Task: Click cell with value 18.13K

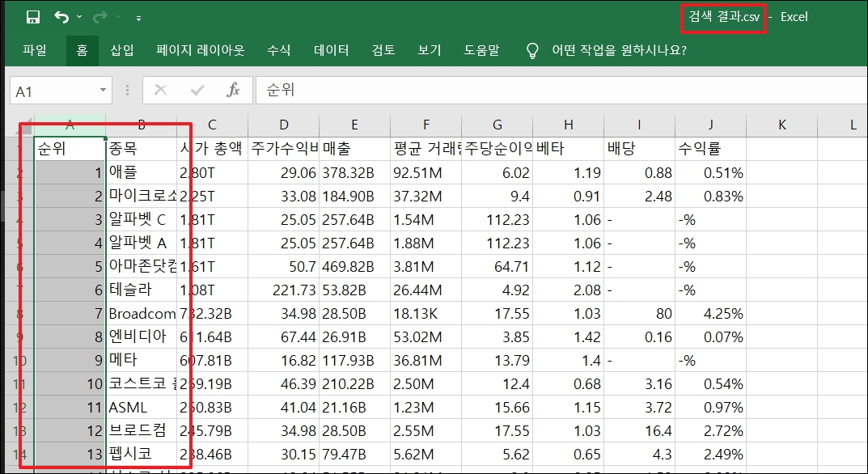Action: point(426,313)
